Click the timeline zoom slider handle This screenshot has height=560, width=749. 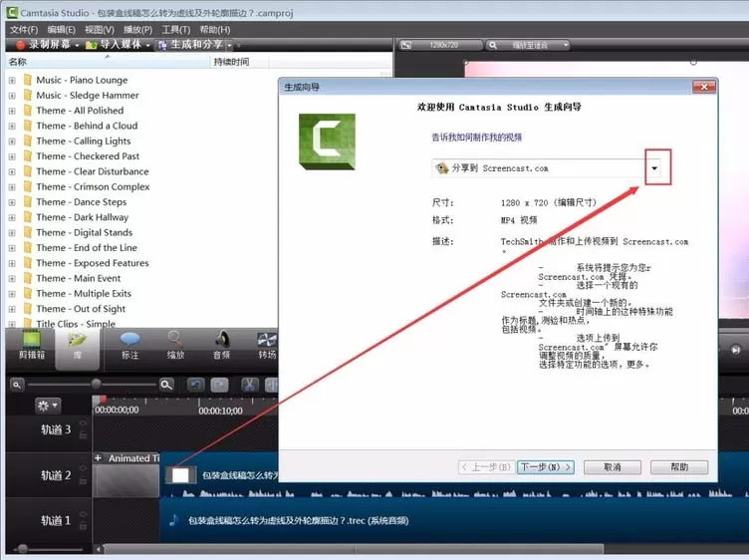(96, 384)
